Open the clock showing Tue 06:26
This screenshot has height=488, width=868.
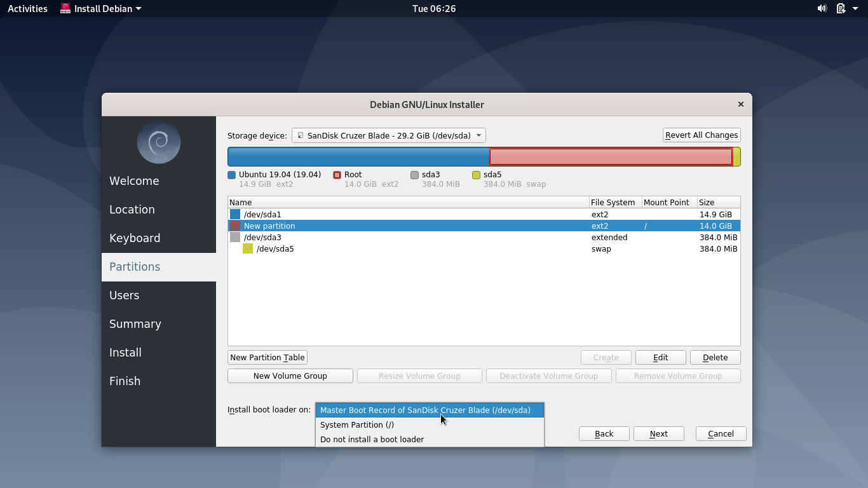pos(434,9)
